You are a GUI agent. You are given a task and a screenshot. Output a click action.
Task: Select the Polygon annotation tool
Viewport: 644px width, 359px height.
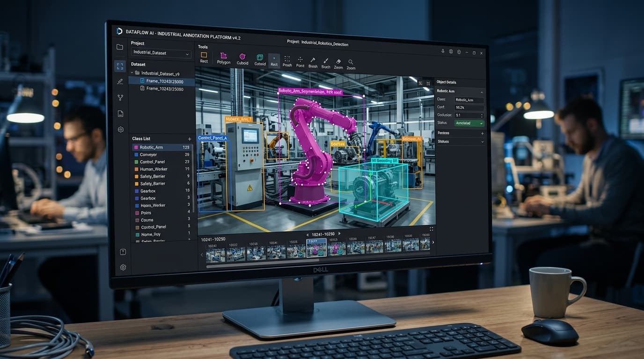click(224, 58)
